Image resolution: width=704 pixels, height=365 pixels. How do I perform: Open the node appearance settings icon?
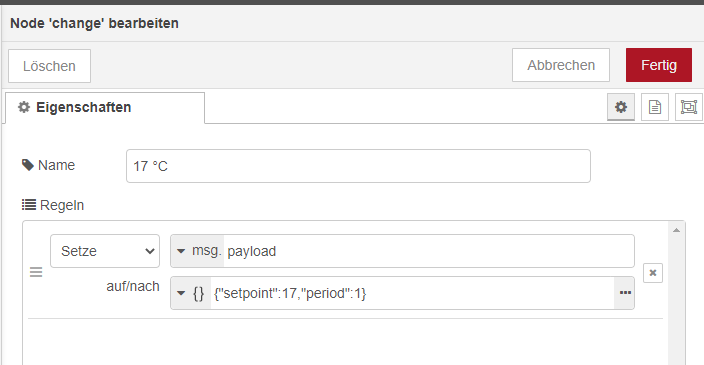click(689, 107)
